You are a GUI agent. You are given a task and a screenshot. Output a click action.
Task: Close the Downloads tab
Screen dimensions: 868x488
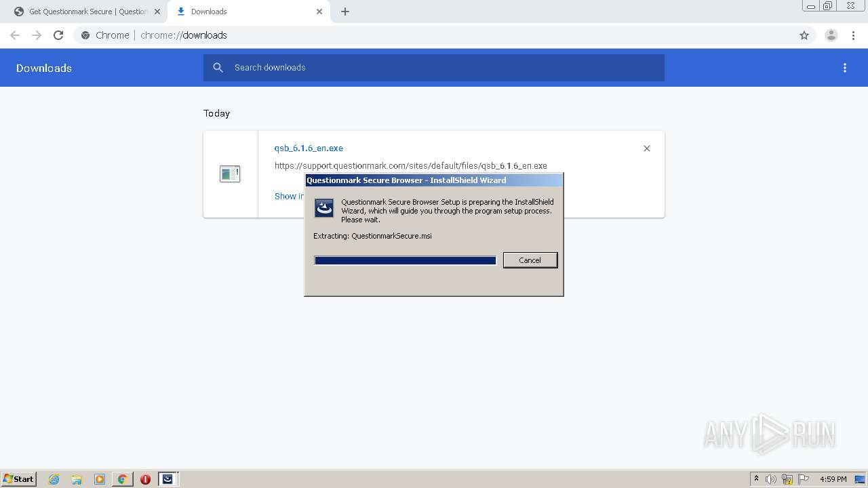[x=319, y=12]
